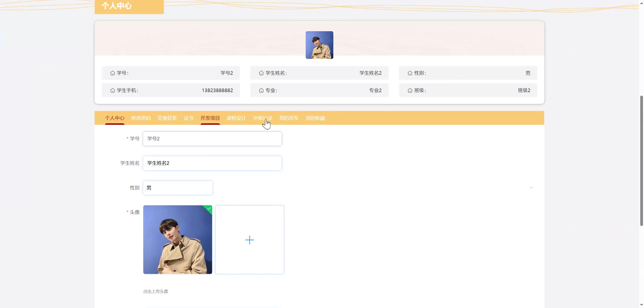The height and width of the screenshot is (308, 644).
Task: Click the 学生姓名 input field
Action: click(212, 163)
